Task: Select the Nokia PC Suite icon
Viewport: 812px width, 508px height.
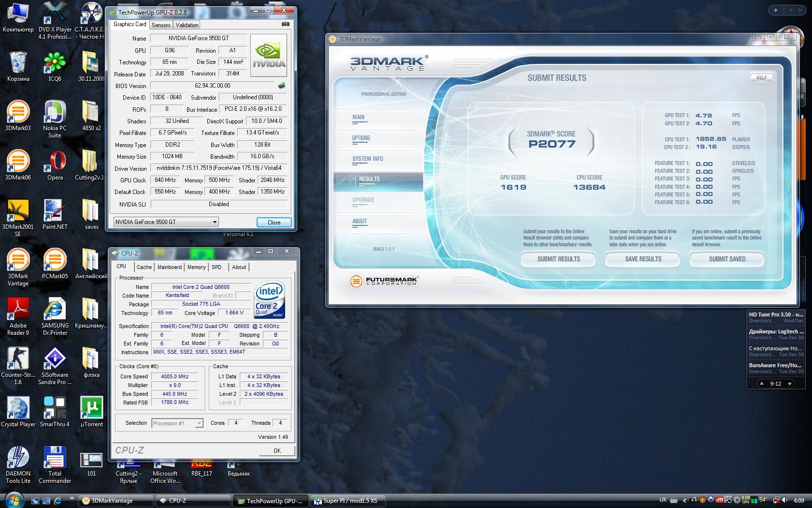Action: pyautogui.click(x=55, y=119)
